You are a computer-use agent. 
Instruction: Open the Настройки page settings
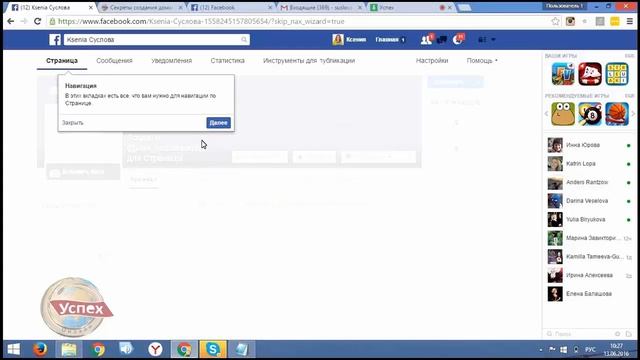(432, 60)
